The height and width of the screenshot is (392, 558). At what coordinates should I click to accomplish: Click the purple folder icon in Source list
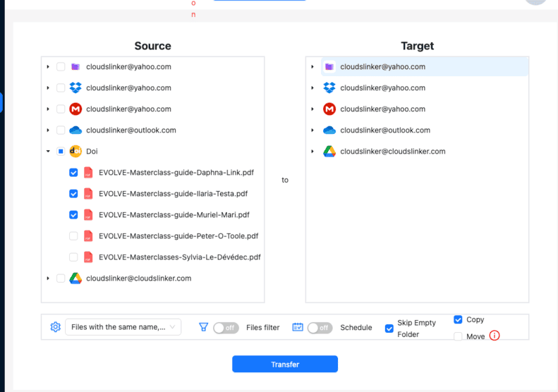(75, 66)
